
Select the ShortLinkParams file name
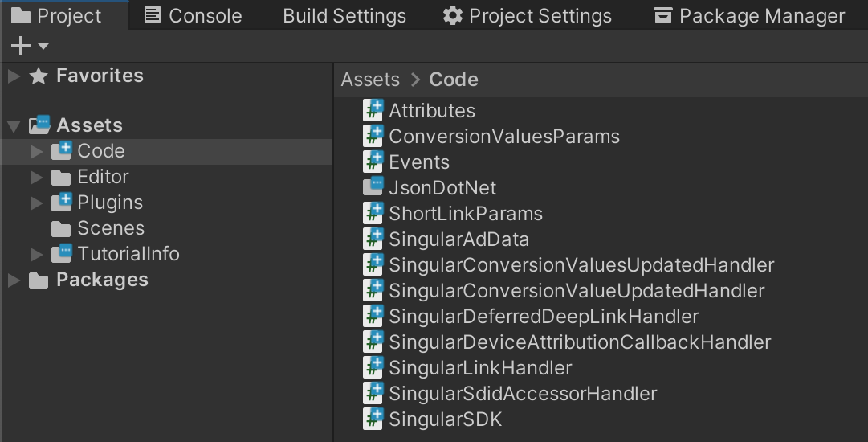[466, 213]
